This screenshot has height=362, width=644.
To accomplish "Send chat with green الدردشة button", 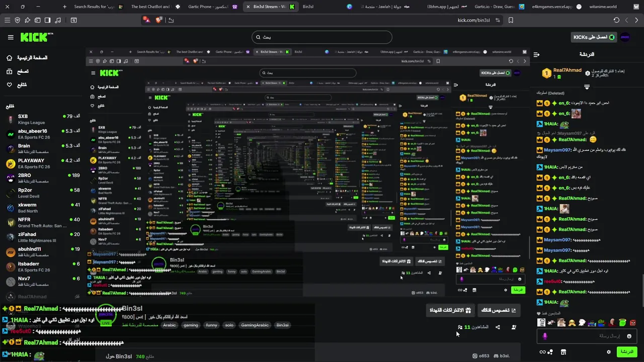I will click(627, 352).
